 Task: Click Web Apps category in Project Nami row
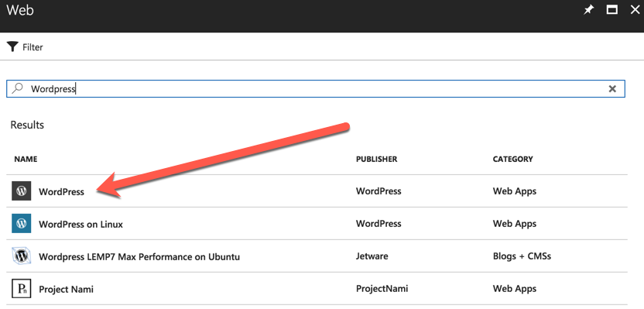coord(515,289)
